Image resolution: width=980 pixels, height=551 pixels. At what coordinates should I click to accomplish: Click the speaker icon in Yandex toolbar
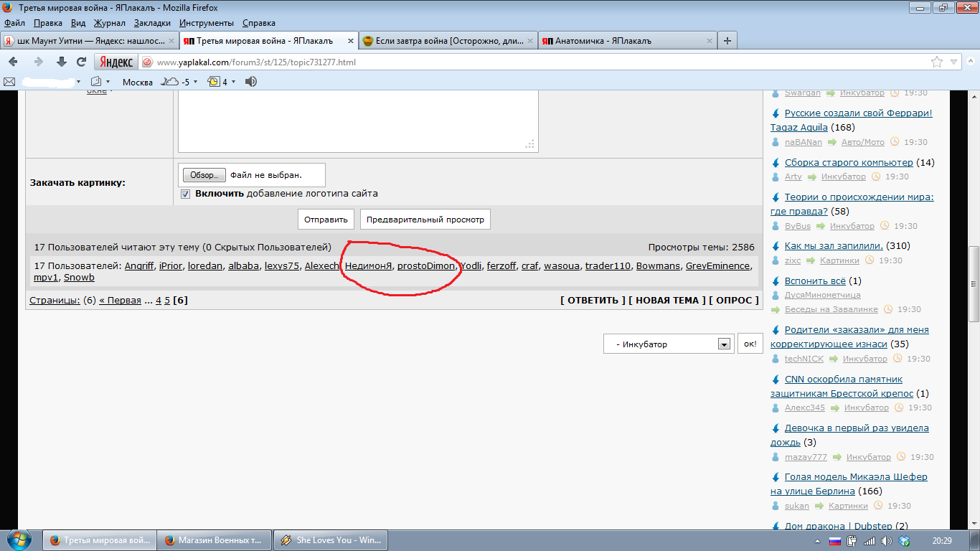[251, 82]
